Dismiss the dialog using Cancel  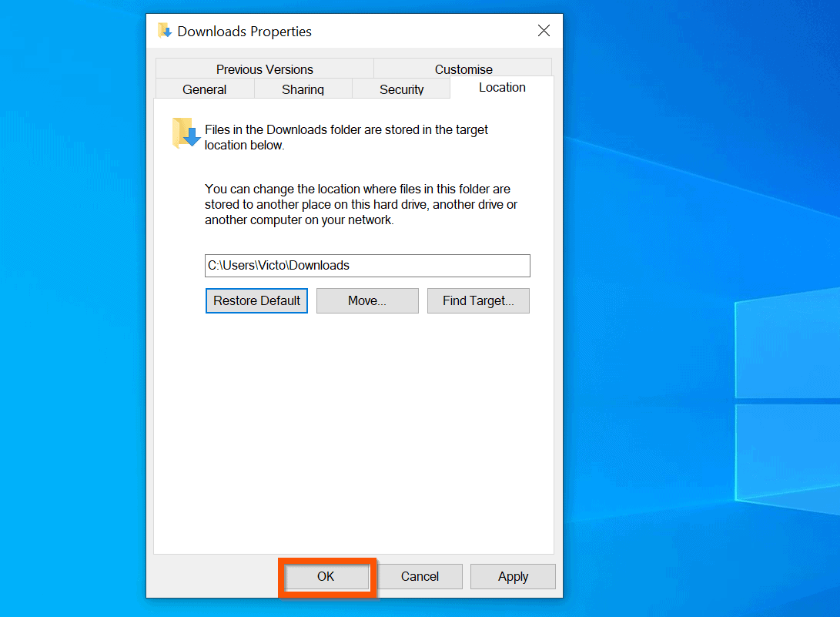click(x=420, y=576)
